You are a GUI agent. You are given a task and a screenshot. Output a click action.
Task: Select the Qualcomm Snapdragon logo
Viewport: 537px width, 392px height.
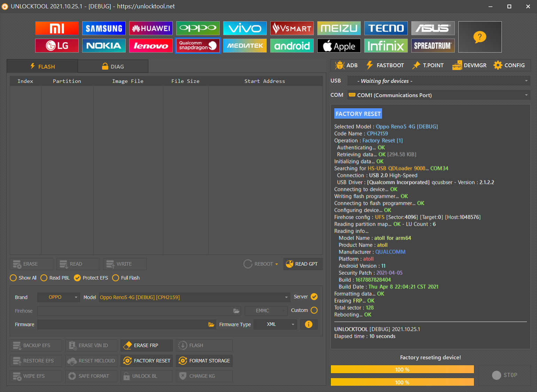click(198, 46)
